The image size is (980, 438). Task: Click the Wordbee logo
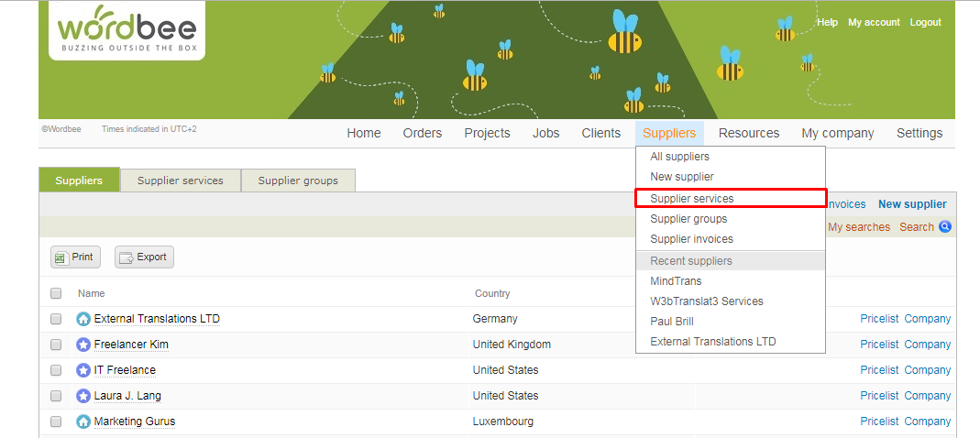pyautogui.click(x=127, y=31)
